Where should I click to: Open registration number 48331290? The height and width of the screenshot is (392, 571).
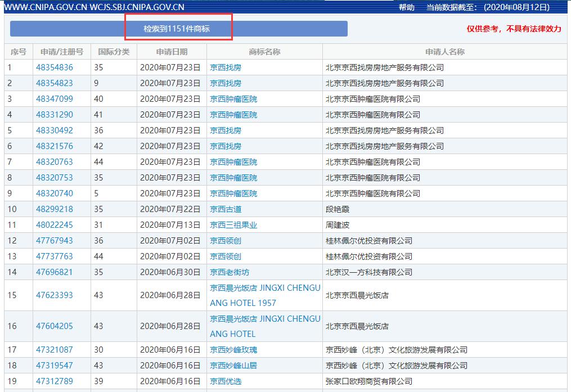point(54,115)
